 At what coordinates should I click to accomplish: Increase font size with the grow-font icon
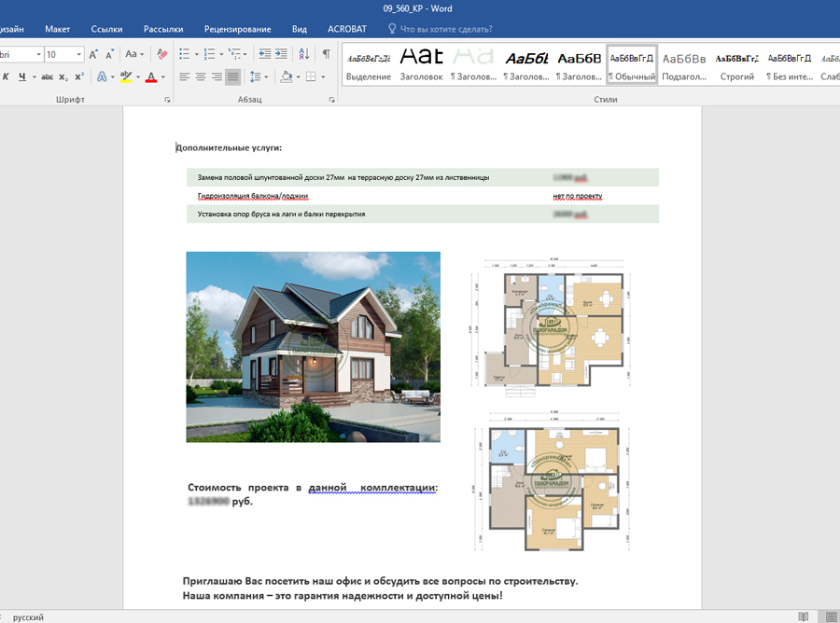pos(93,54)
